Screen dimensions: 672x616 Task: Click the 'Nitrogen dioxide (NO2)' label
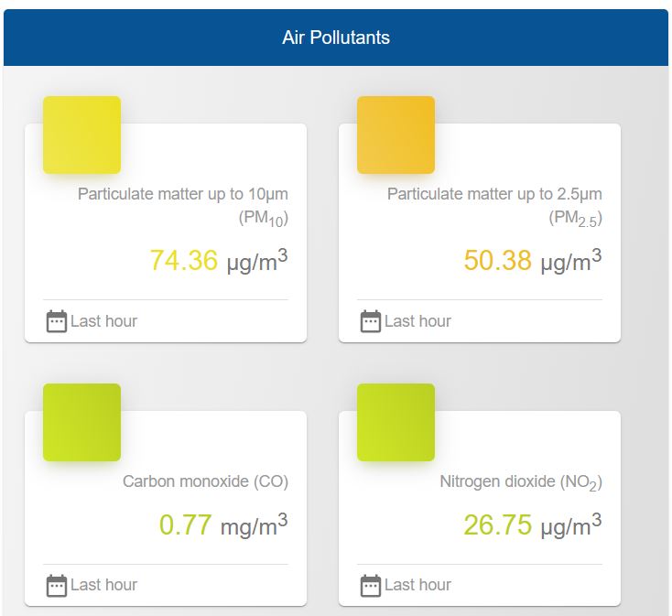(x=520, y=481)
